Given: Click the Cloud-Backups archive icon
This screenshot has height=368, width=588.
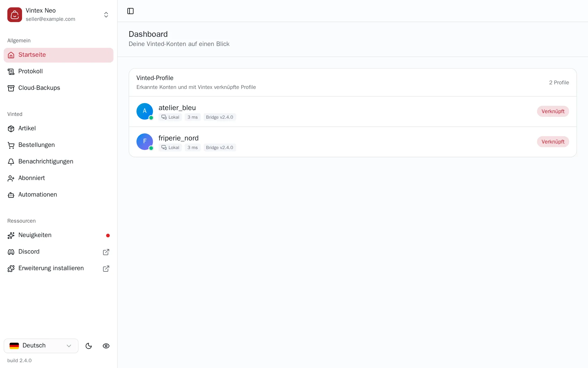Looking at the screenshot, I should (x=11, y=88).
